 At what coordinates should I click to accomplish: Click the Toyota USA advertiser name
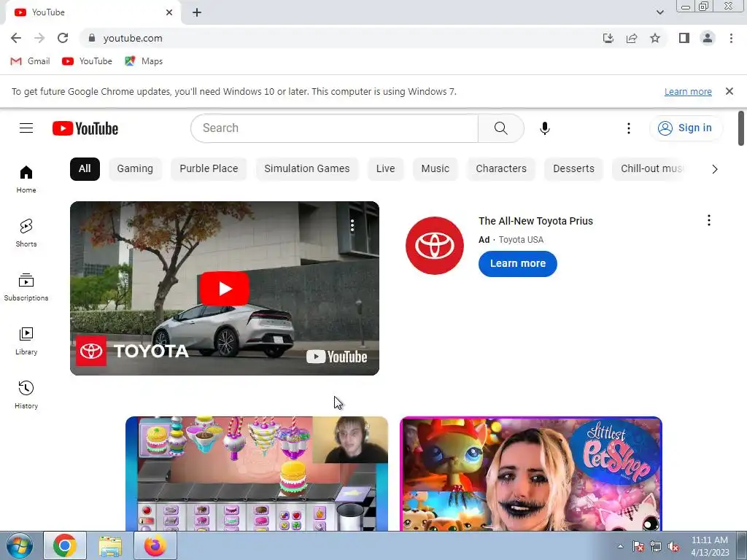pyautogui.click(x=521, y=239)
